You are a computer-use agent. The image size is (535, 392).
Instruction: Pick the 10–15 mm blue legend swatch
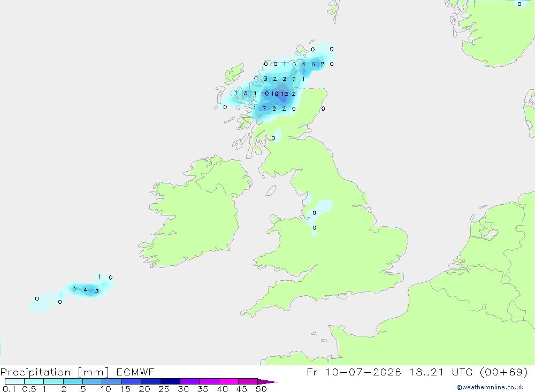click(x=112, y=381)
